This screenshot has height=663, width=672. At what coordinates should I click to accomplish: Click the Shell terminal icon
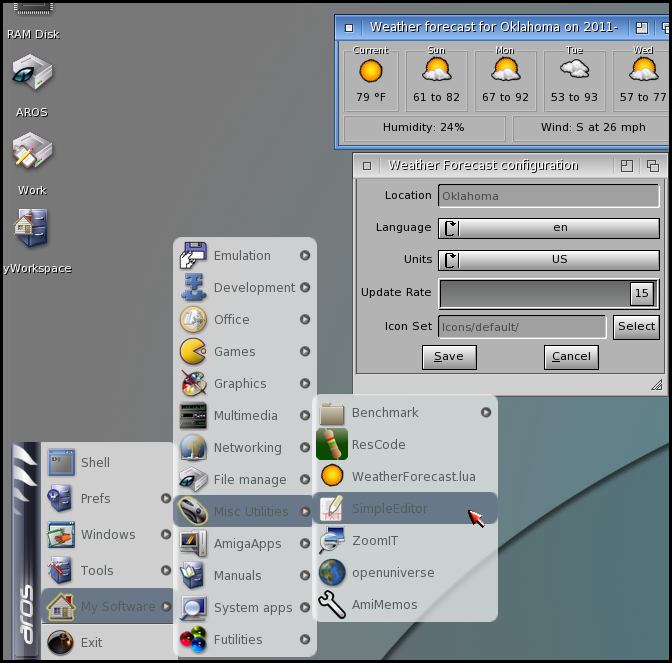pos(61,462)
